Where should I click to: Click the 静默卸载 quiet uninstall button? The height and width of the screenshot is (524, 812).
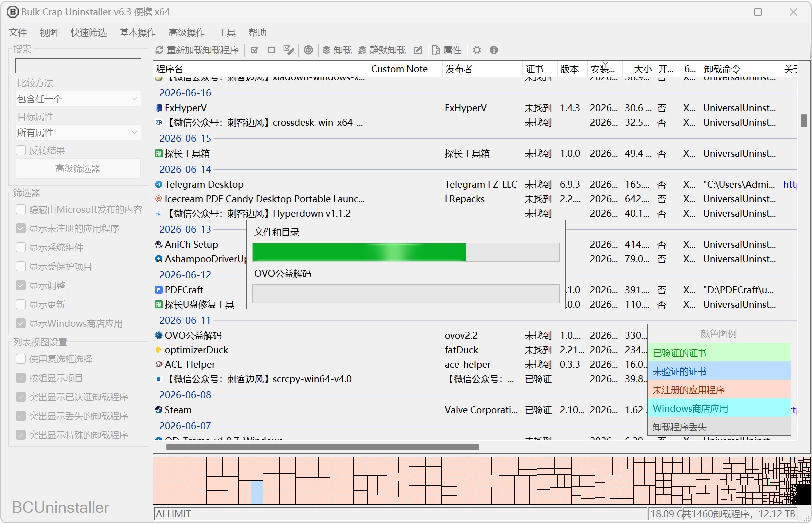[x=382, y=50]
